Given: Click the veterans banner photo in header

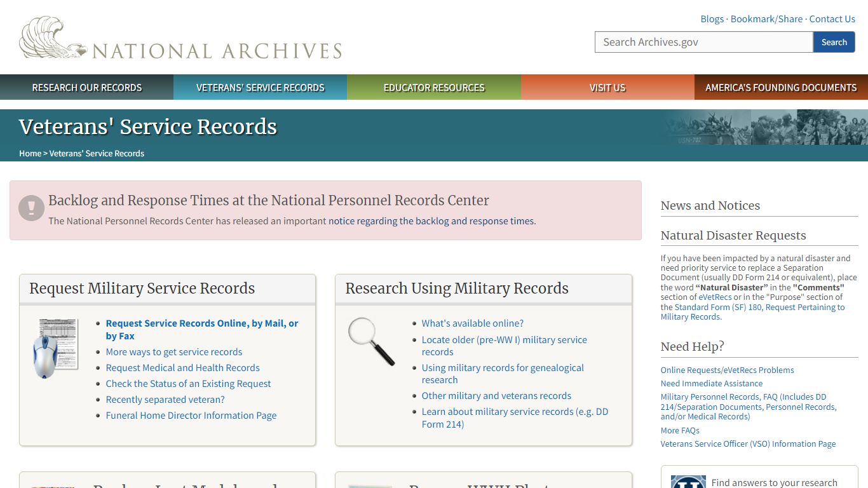Looking at the screenshot, I should [763, 127].
